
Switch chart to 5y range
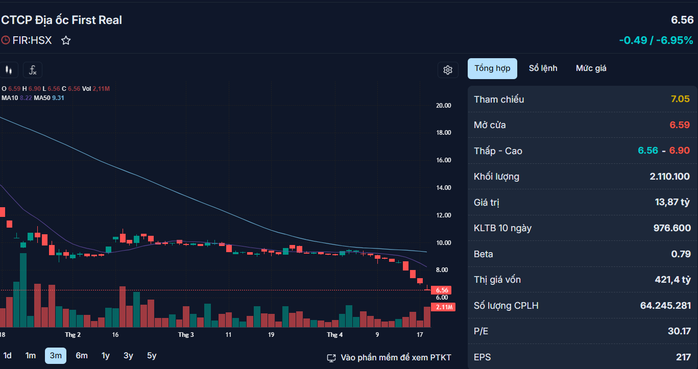click(152, 356)
